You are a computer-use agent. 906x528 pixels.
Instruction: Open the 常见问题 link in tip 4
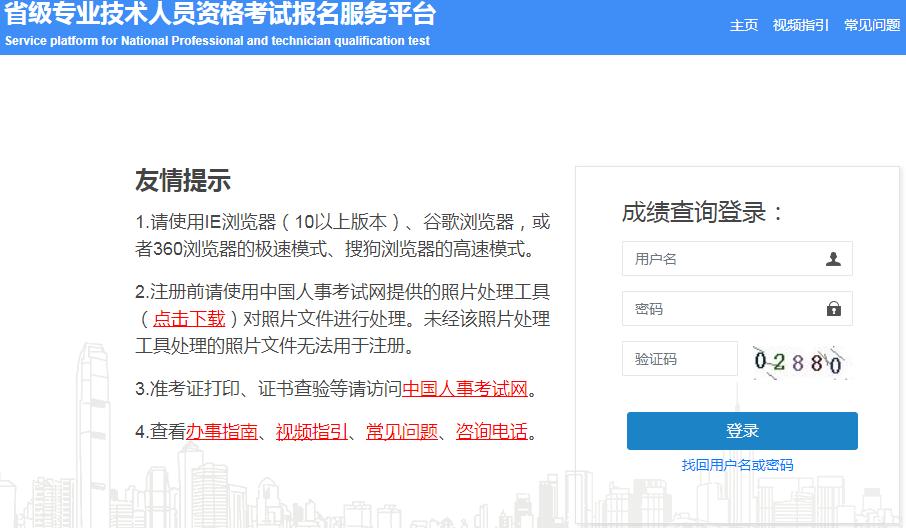(x=402, y=432)
